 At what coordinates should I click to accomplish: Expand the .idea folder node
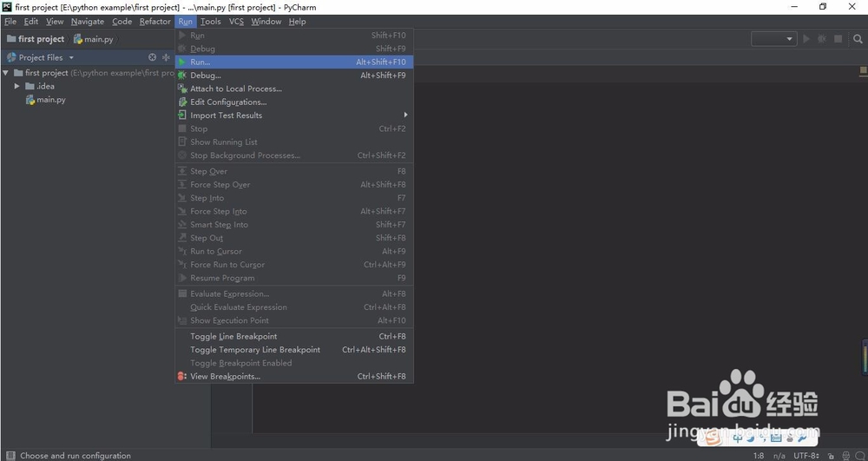[16, 86]
